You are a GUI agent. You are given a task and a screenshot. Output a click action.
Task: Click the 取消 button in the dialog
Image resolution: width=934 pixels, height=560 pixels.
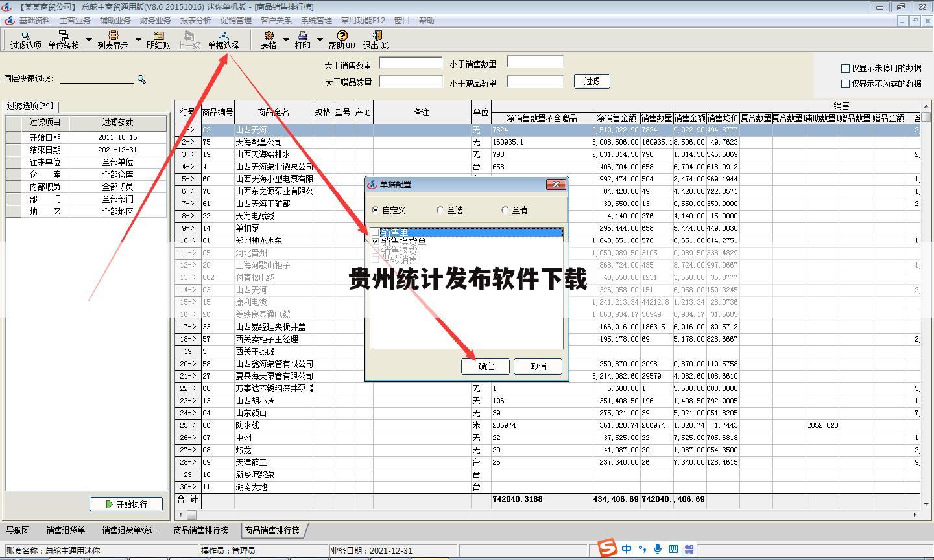pos(538,366)
